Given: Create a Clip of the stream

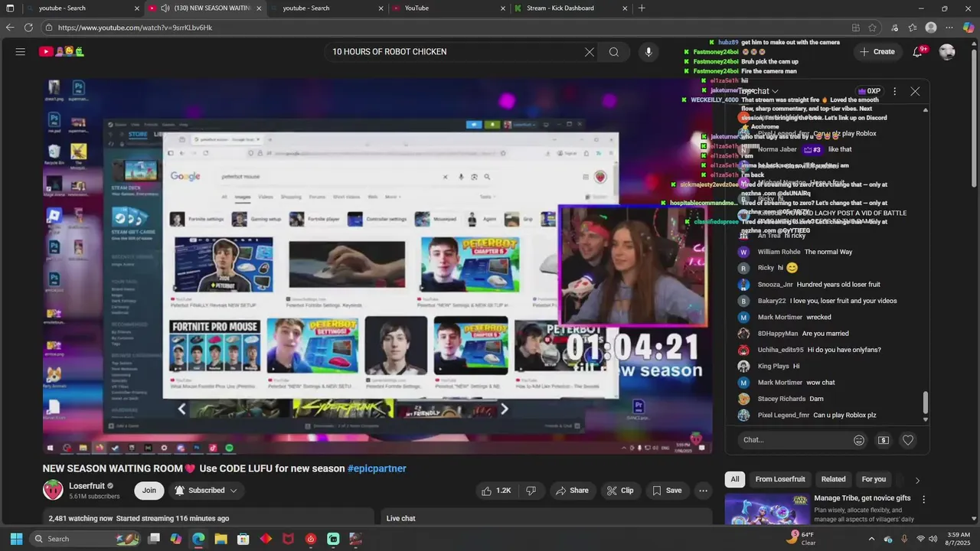Looking at the screenshot, I should pyautogui.click(x=620, y=491).
